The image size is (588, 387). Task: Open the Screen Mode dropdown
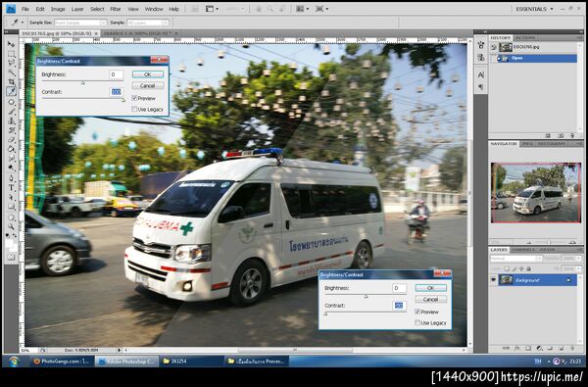tap(321, 9)
